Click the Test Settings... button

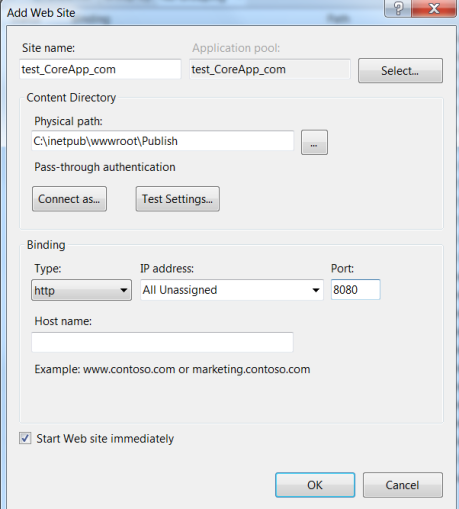pyautogui.click(x=178, y=199)
